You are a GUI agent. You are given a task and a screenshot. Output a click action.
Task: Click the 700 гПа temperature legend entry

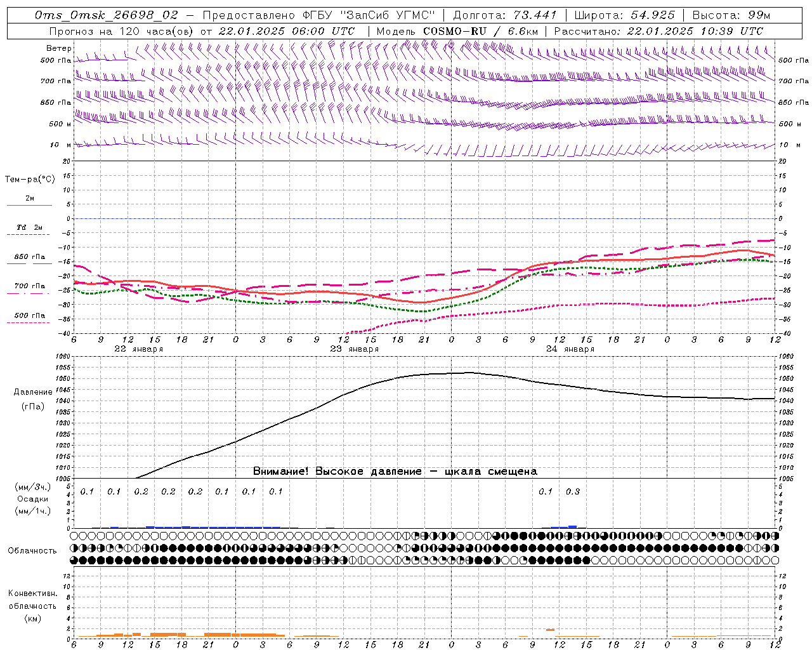click(x=30, y=286)
